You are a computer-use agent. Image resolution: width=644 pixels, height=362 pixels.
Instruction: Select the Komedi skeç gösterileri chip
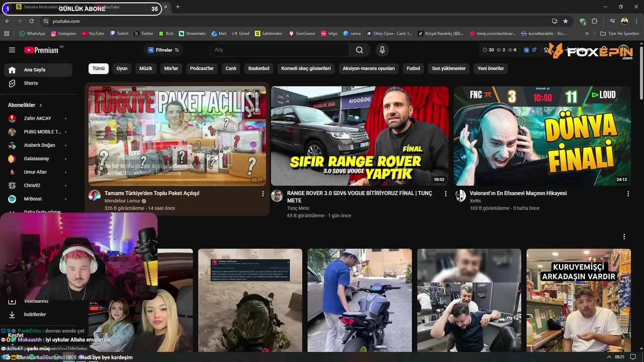click(306, 68)
